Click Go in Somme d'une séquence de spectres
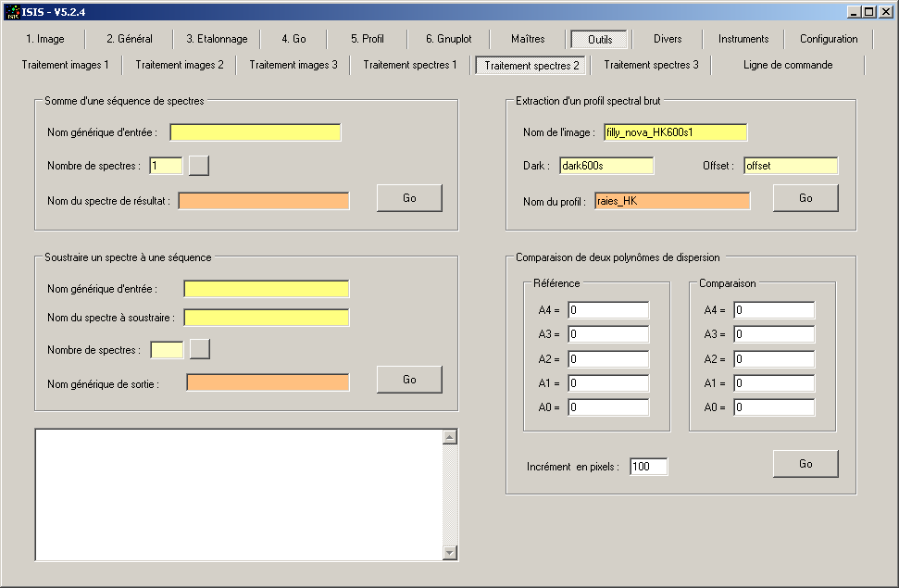Screen dimensions: 899x588 pos(409,198)
